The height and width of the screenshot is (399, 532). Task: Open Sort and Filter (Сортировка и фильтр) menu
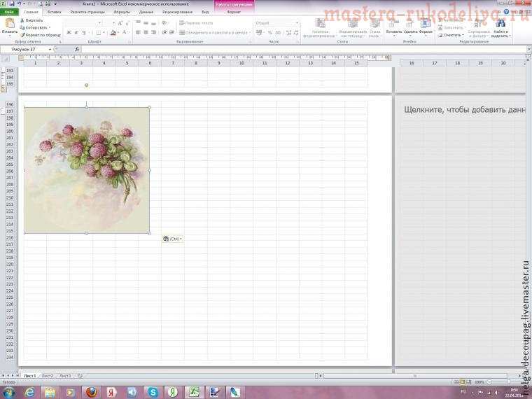coord(479,28)
